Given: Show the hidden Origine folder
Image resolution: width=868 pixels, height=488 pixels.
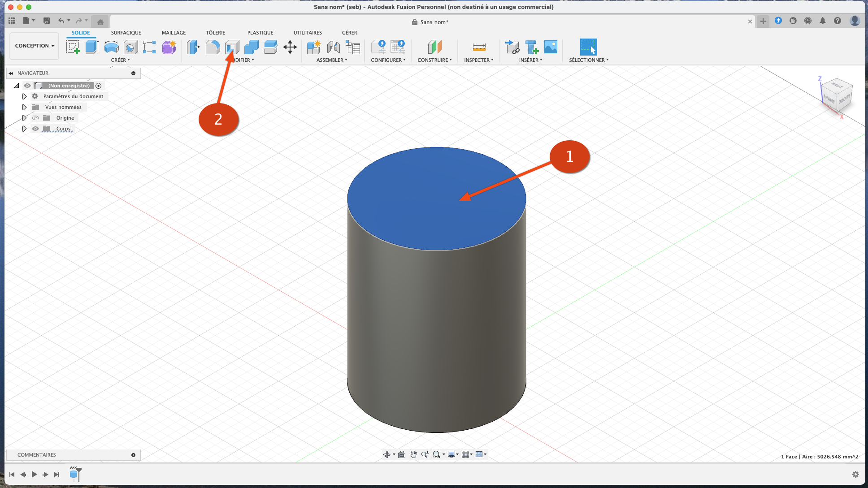Looking at the screenshot, I should coord(35,118).
